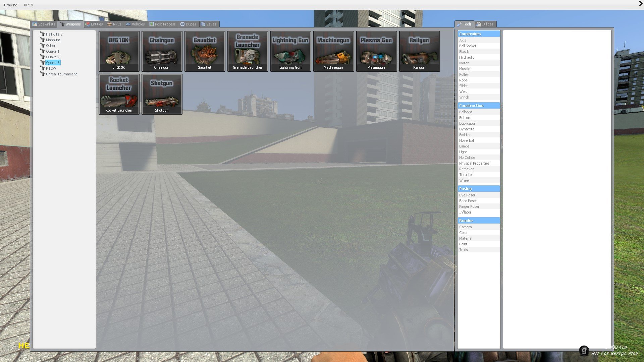Switch to the NPCs spawn tab
644x362 pixels.
(x=114, y=24)
